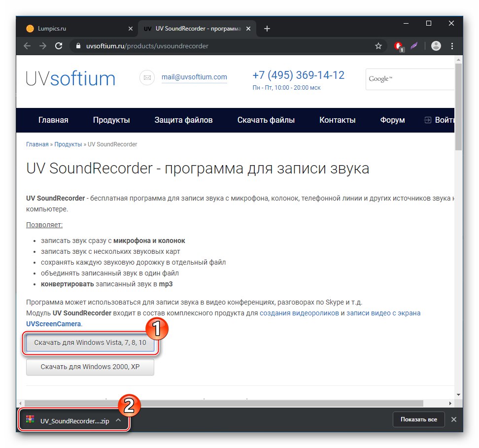
Task: Click the underlined Позволяет: text
Action: [44, 225]
